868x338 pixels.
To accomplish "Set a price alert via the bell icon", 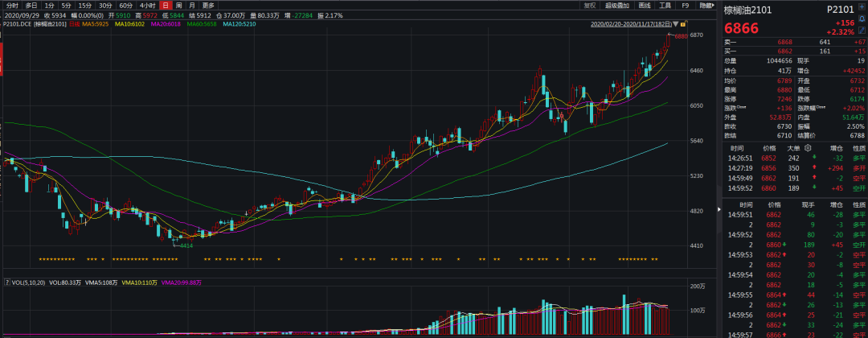I will coord(862,20).
